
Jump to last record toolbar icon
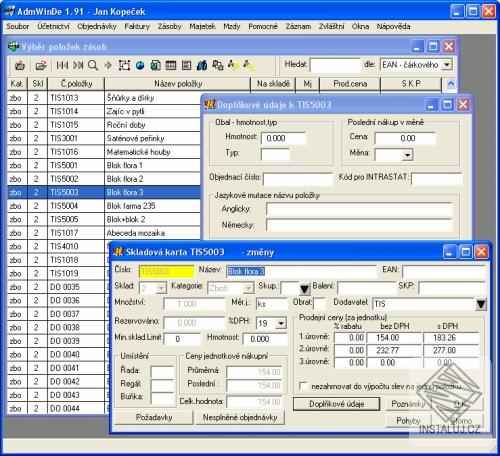pyautogui.click(x=78, y=65)
